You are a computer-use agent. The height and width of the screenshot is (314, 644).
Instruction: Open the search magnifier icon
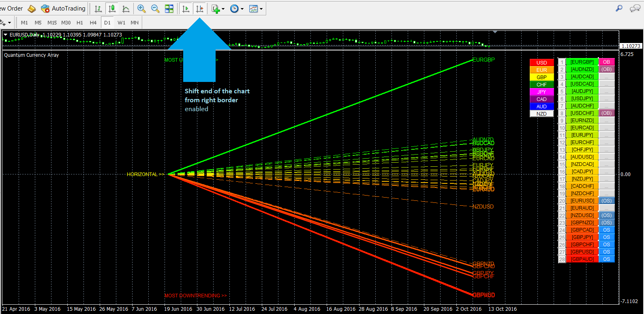click(x=619, y=8)
